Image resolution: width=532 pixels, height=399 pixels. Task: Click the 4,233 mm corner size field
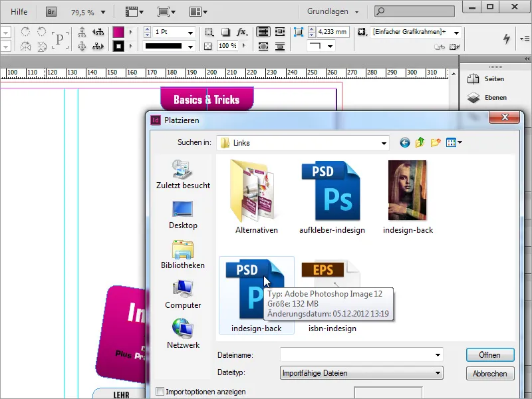point(333,32)
